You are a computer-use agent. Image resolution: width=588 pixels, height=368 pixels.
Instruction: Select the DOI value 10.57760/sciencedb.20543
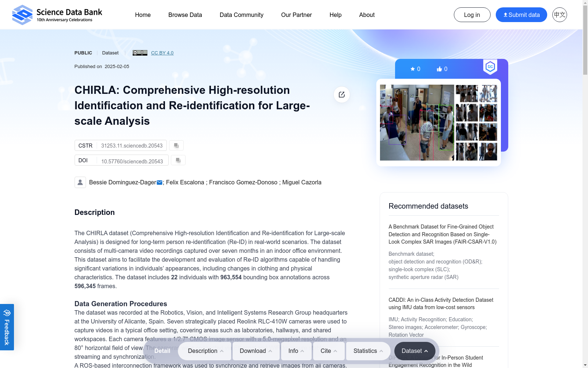click(132, 161)
